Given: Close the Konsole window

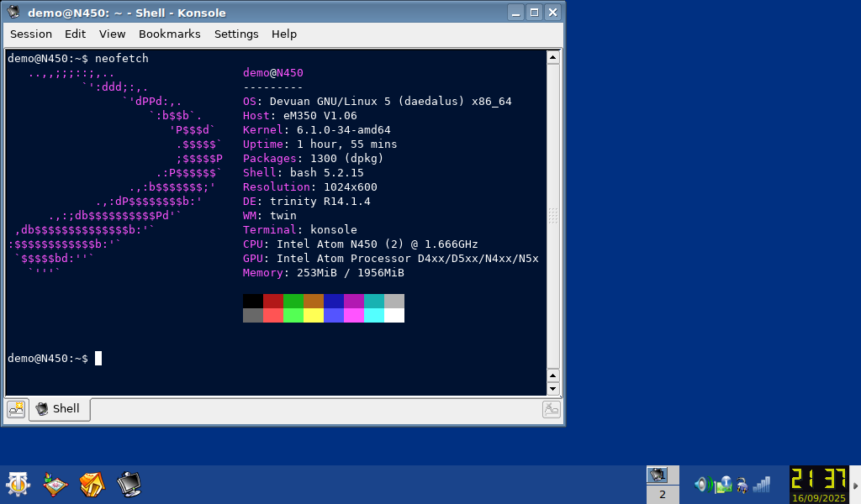Looking at the screenshot, I should click(x=553, y=13).
